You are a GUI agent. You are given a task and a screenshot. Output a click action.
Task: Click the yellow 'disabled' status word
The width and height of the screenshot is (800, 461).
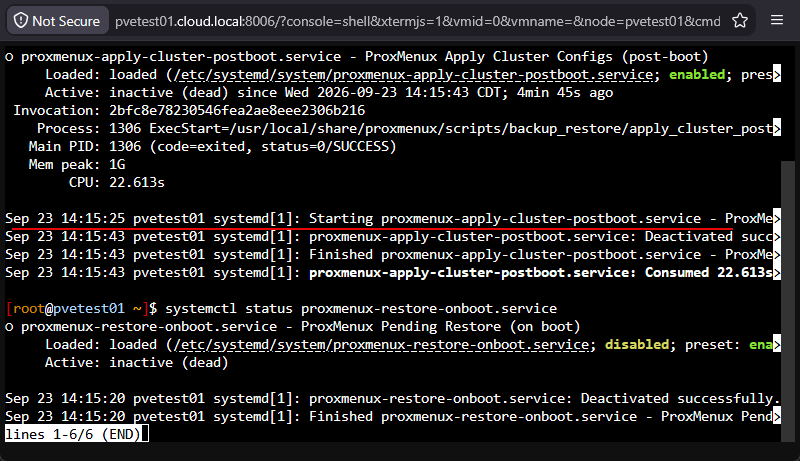pyautogui.click(x=637, y=345)
